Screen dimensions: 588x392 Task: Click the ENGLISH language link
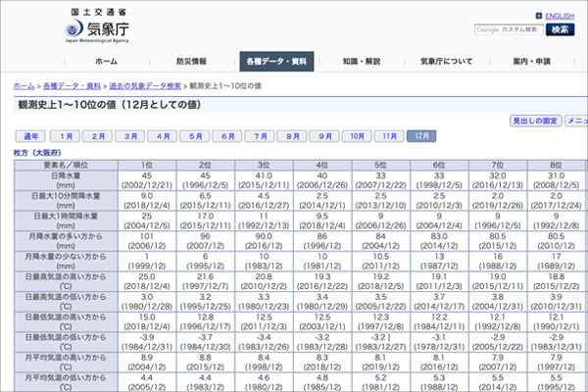559,17
